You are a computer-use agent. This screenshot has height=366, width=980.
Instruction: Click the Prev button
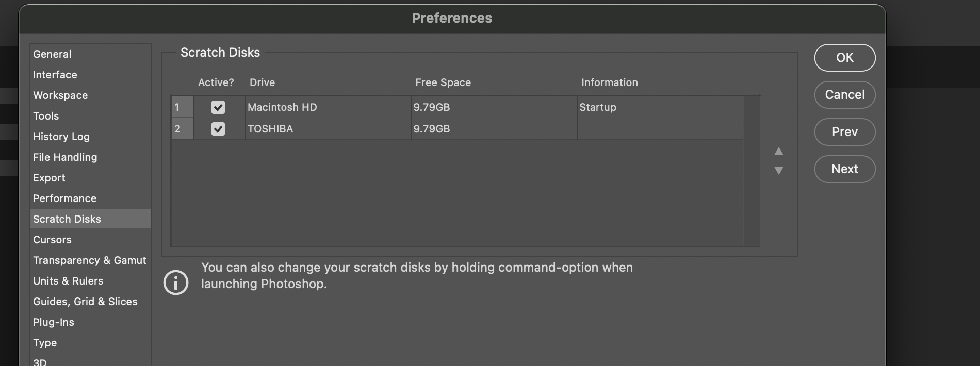pyautogui.click(x=844, y=132)
